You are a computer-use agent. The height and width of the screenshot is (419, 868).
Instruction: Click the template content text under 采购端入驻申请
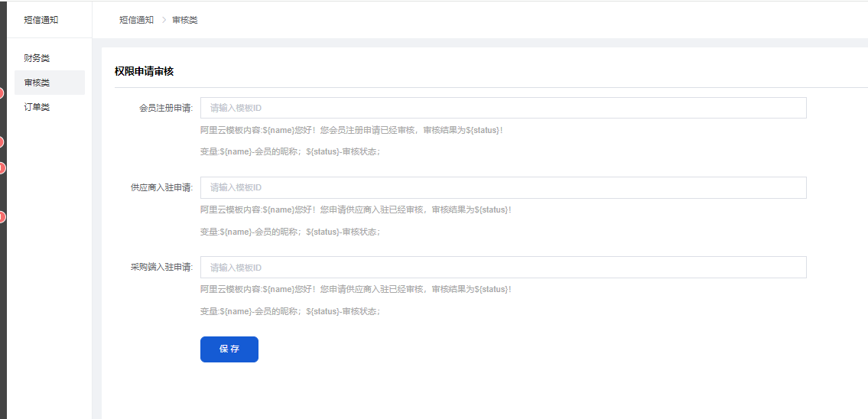[356, 289]
